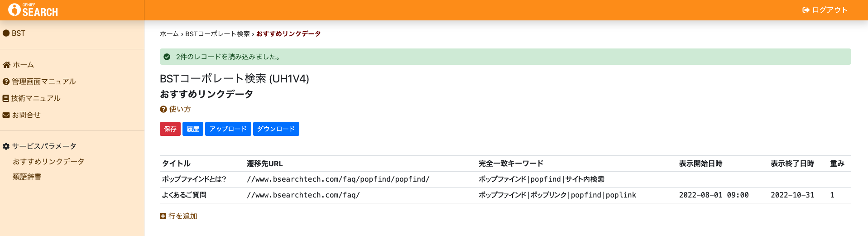Click end date 2022-10-31
The height and width of the screenshot is (236, 868).
(792, 195)
